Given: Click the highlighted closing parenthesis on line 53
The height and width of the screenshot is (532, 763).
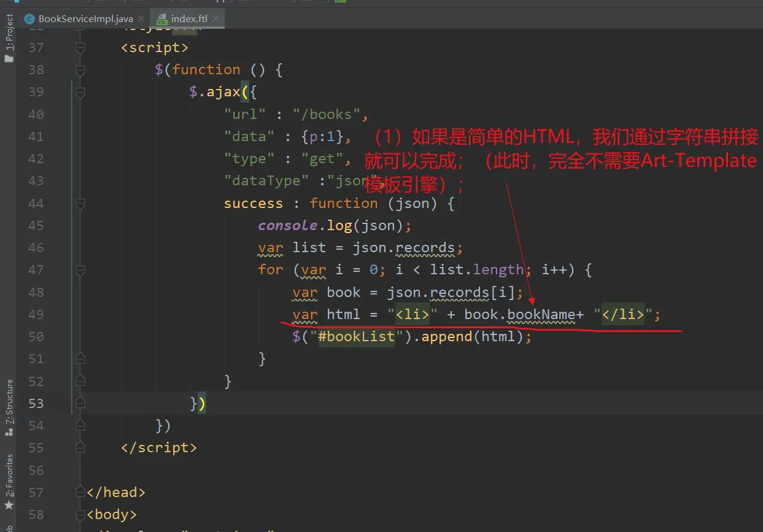Looking at the screenshot, I should [202, 403].
